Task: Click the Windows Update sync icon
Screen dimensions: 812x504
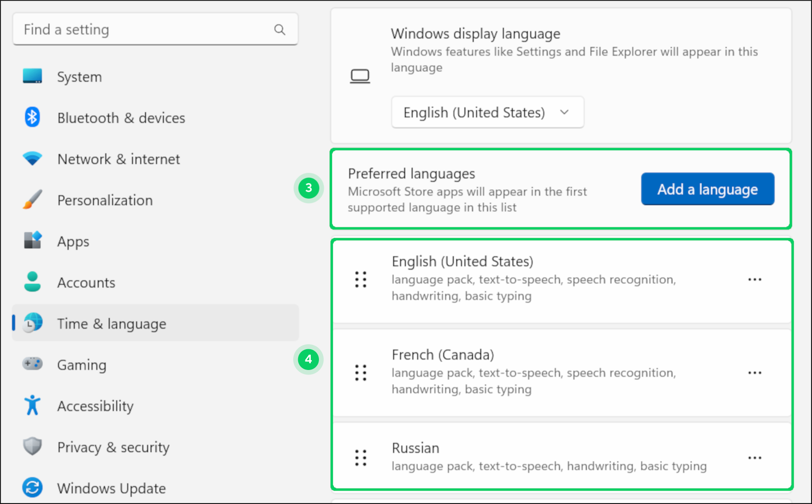Action: coord(32,488)
